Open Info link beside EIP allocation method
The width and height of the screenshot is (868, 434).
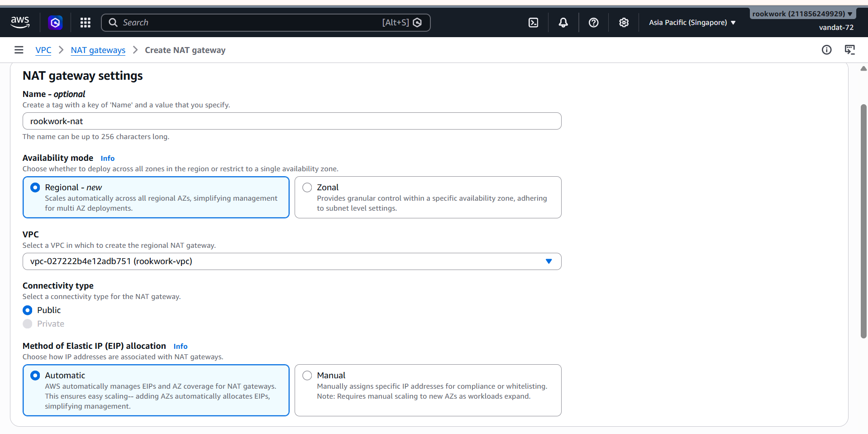click(x=181, y=346)
